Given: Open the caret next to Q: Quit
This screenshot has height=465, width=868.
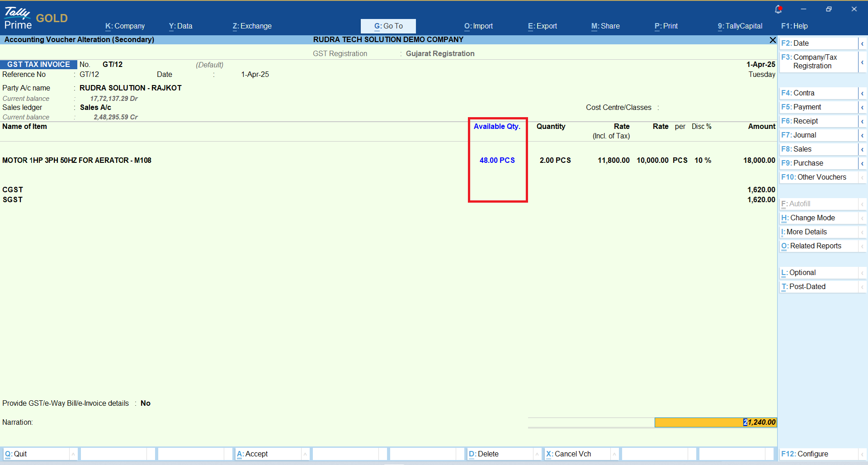Looking at the screenshot, I should coord(73,454).
